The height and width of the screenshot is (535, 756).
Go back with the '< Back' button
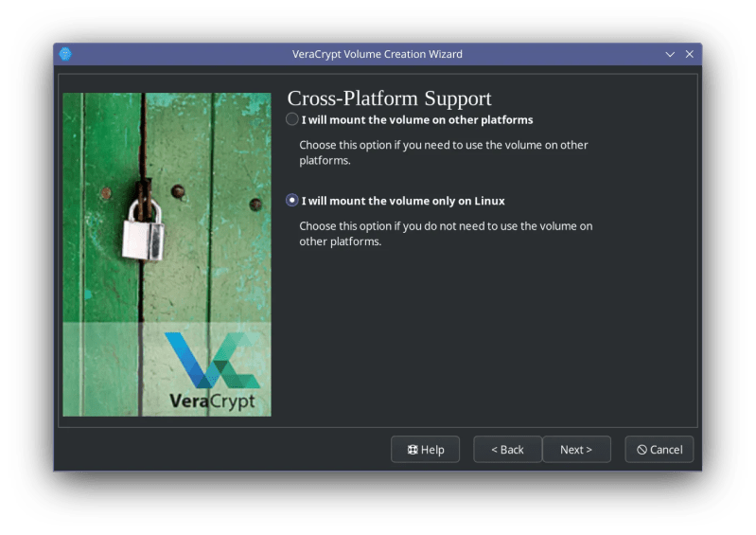(x=507, y=449)
